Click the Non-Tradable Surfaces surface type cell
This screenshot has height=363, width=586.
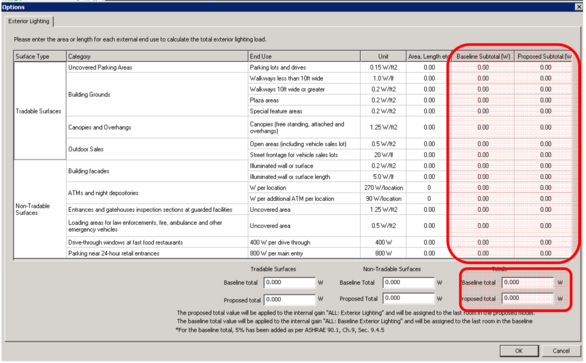[x=40, y=209]
